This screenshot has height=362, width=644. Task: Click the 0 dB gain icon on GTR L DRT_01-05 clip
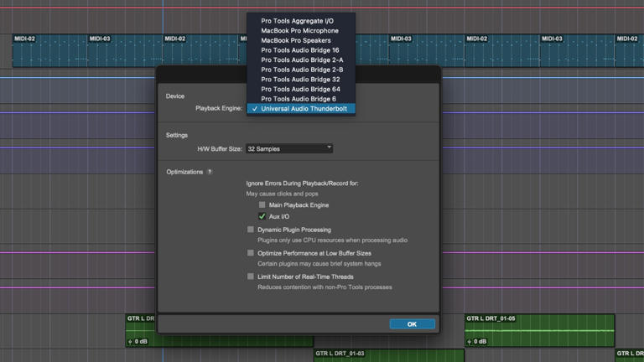(x=469, y=342)
